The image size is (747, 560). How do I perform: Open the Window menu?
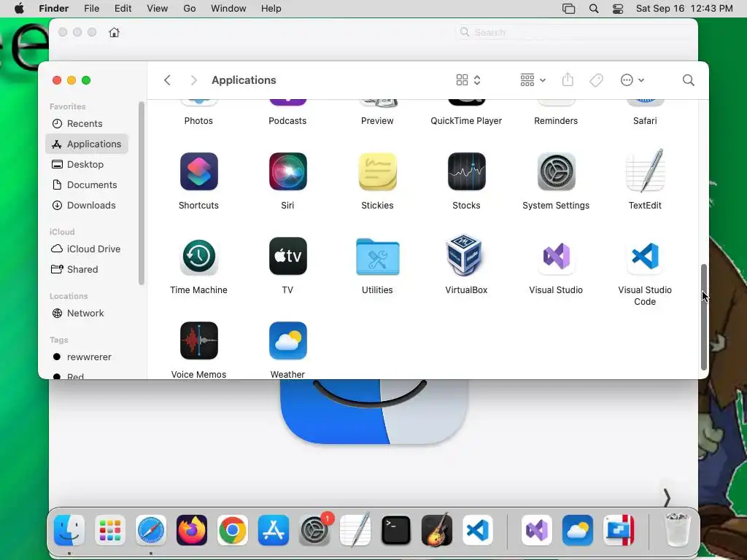(228, 9)
